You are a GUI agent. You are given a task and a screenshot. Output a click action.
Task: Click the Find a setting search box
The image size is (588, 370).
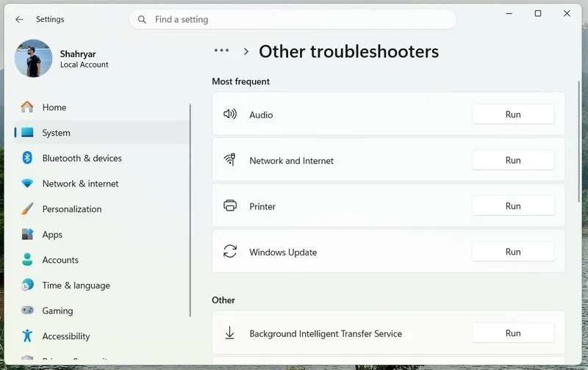pyautogui.click(x=293, y=20)
